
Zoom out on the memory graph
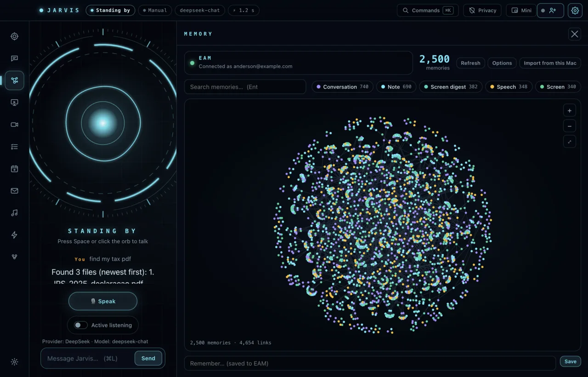pyautogui.click(x=570, y=126)
